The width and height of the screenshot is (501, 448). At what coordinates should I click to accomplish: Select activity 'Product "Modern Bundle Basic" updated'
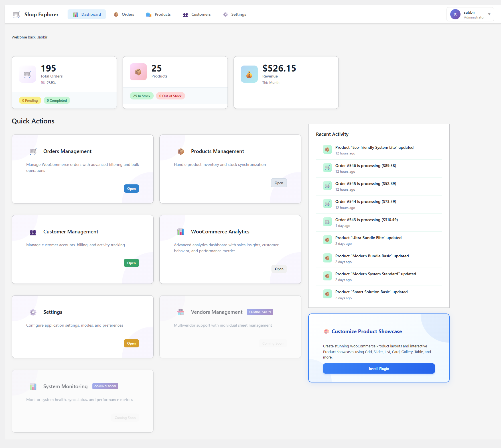click(379, 259)
